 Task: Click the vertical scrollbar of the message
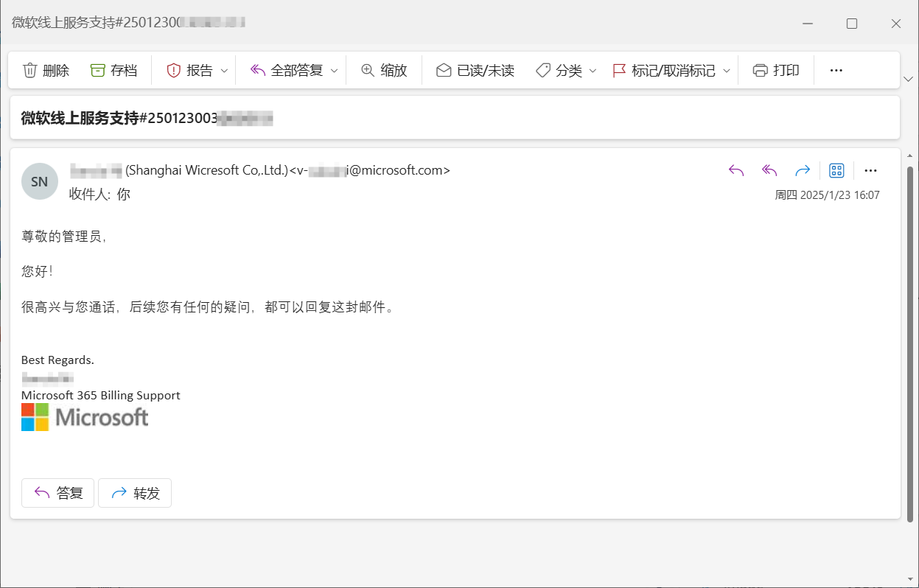[x=909, y=344]
